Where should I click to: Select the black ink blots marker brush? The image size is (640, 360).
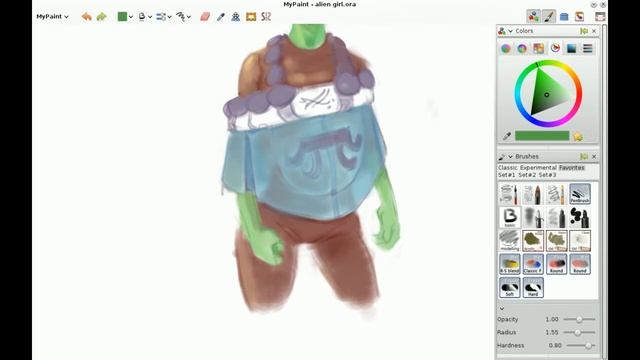580,217
